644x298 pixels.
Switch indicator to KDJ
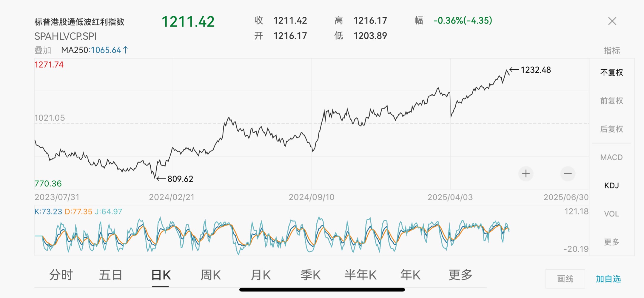[x=611, y=185]
